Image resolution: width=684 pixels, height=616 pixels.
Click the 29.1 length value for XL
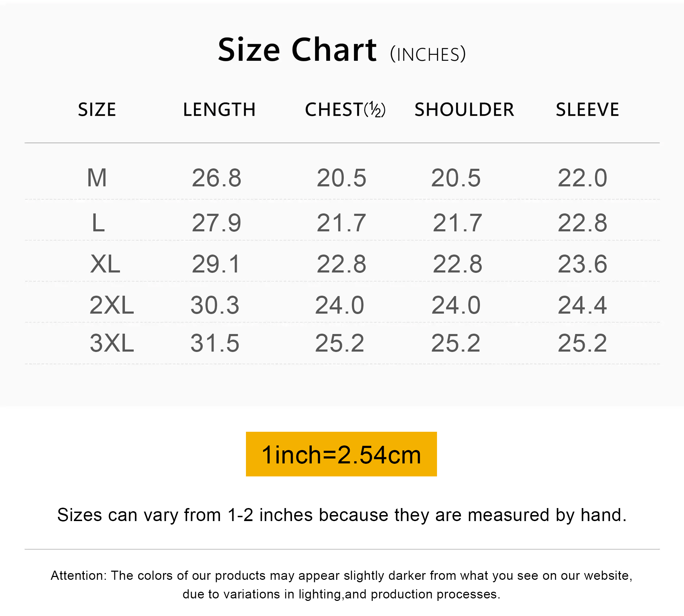[216, 264]
